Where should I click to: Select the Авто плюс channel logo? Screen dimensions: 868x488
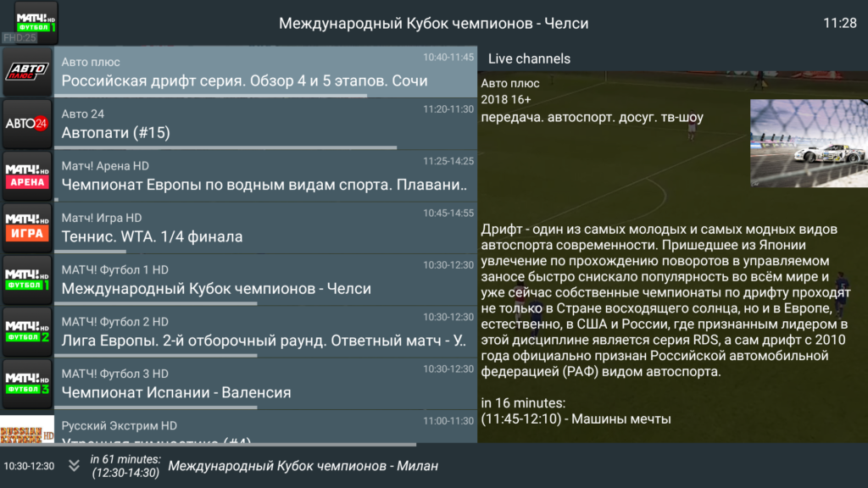(28, 74)
